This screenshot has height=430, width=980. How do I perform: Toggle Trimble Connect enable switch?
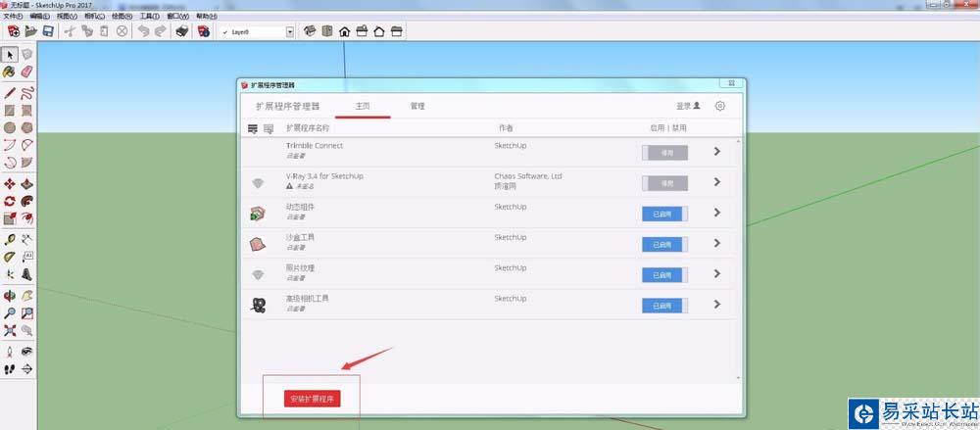[x=665, y=153]
